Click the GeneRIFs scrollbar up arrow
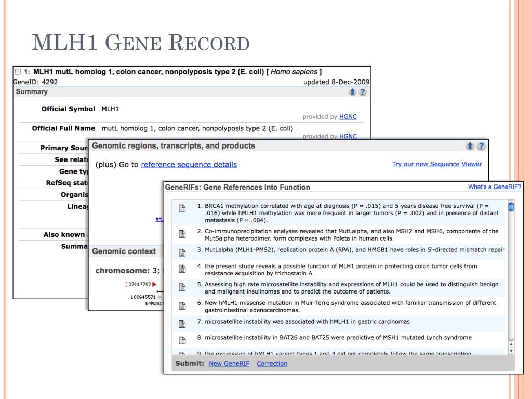532x399 pixels. [511, 344]
